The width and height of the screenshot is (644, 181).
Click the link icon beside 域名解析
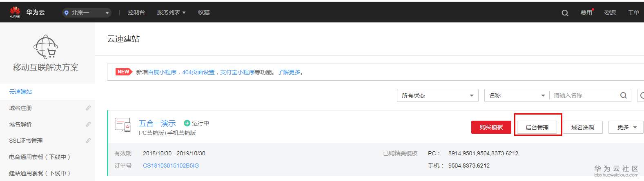click(x=88, y=124)
